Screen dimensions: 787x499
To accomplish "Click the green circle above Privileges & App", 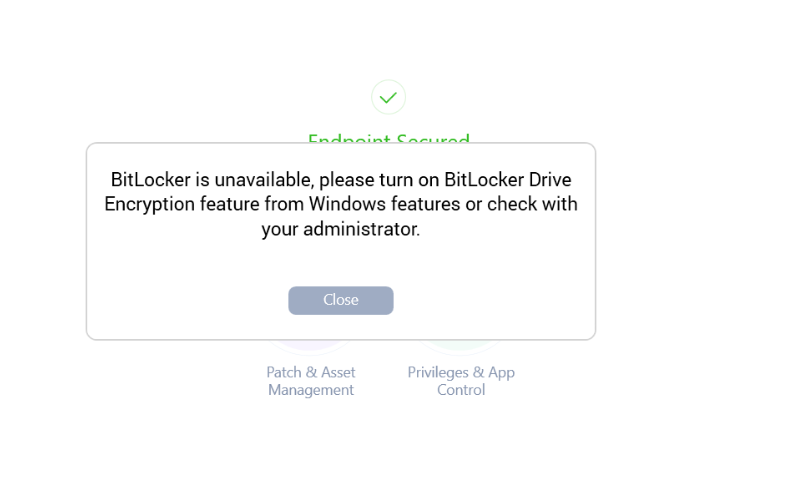I will coord(461,345).
